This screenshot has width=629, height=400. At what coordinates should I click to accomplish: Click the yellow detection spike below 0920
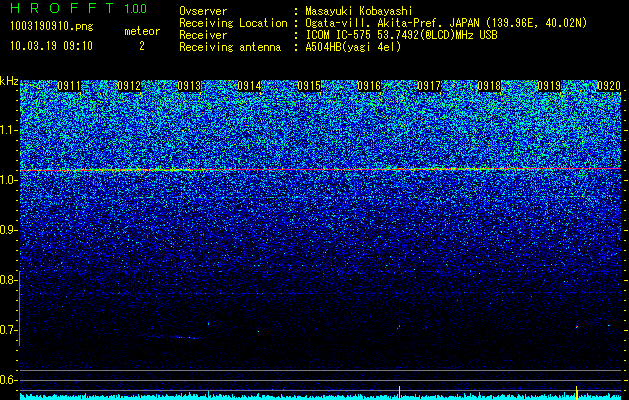tap(576, 391)
